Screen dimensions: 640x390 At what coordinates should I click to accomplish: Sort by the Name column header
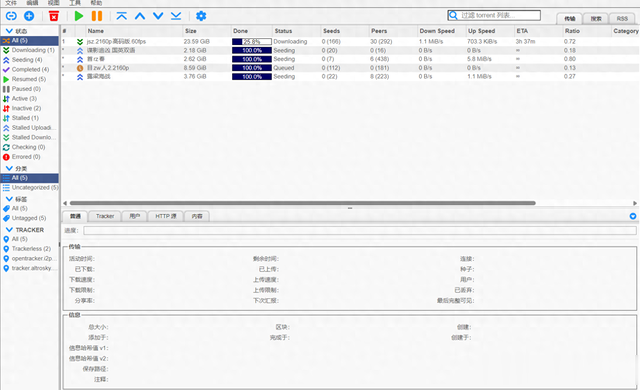134,31
